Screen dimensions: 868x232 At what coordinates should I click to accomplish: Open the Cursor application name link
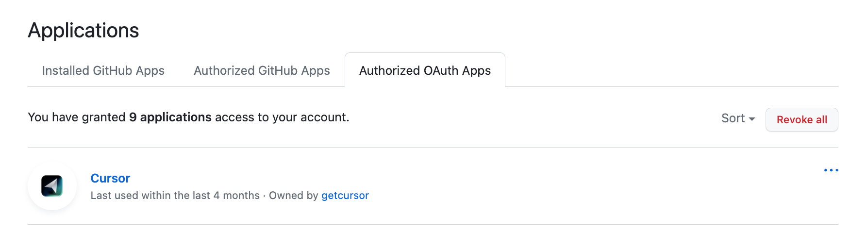pos(110,179)
